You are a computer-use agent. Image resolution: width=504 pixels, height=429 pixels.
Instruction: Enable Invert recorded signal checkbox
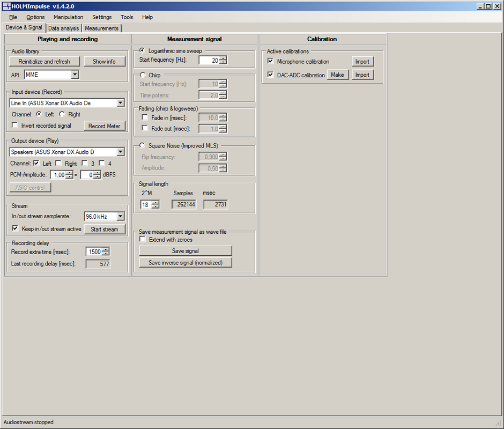click(15, 125)
